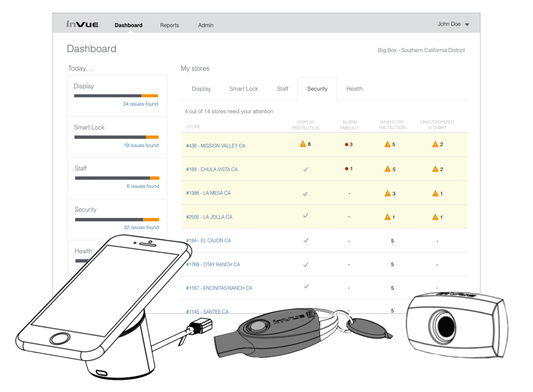533x392 pixels.
Task: Open store #184 - EL CAJON CA
Action: click(x=209, y=241)
